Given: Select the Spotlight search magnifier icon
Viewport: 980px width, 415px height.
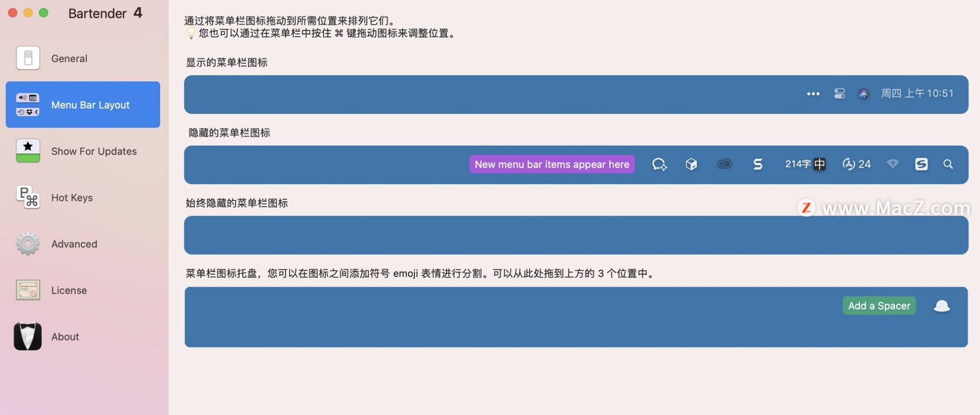Looking at the screenshot, I should click(948, 164).
